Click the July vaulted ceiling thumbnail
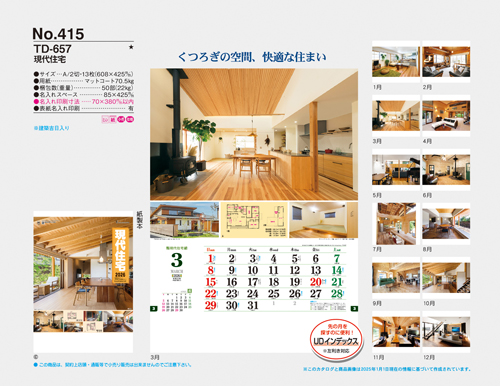 coord(396,224)
